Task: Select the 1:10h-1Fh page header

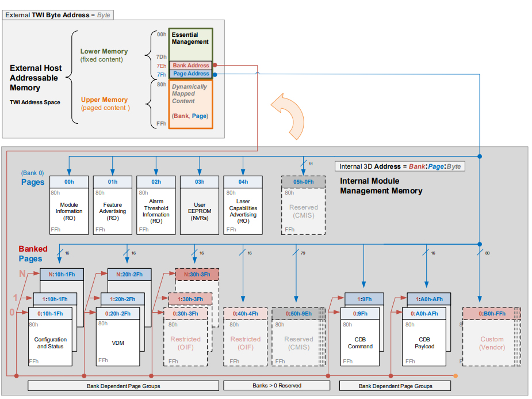Action: [x=55, y=299]
